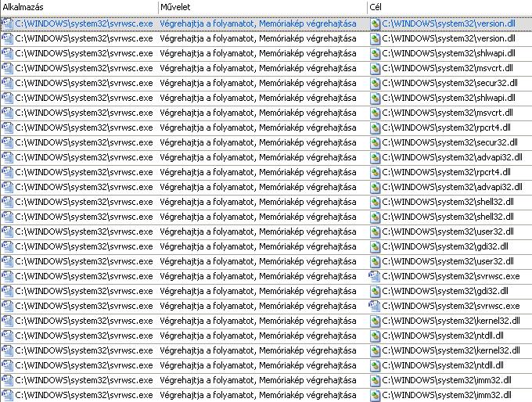The height and width of the screenshot is (402, 532).
Task: Sort by the Cél column header
Action: pyautogui.click(x=450, y=7)
